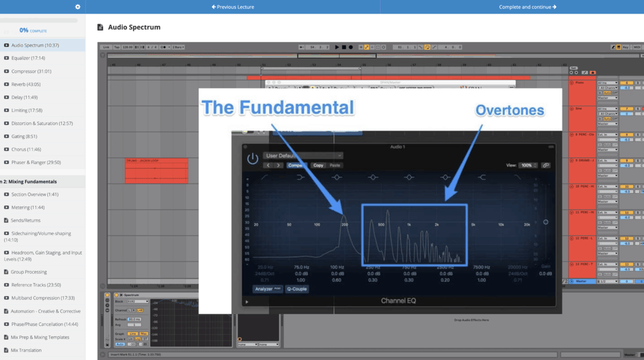
Task: Open the User Default preset dropdown
Action: 304,156
